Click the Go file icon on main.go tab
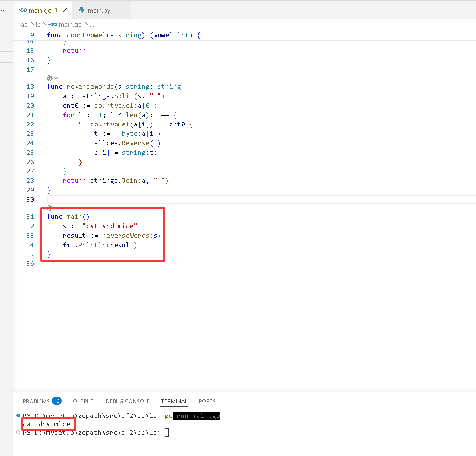Viewport: 476px width, 456px height. 22,10
